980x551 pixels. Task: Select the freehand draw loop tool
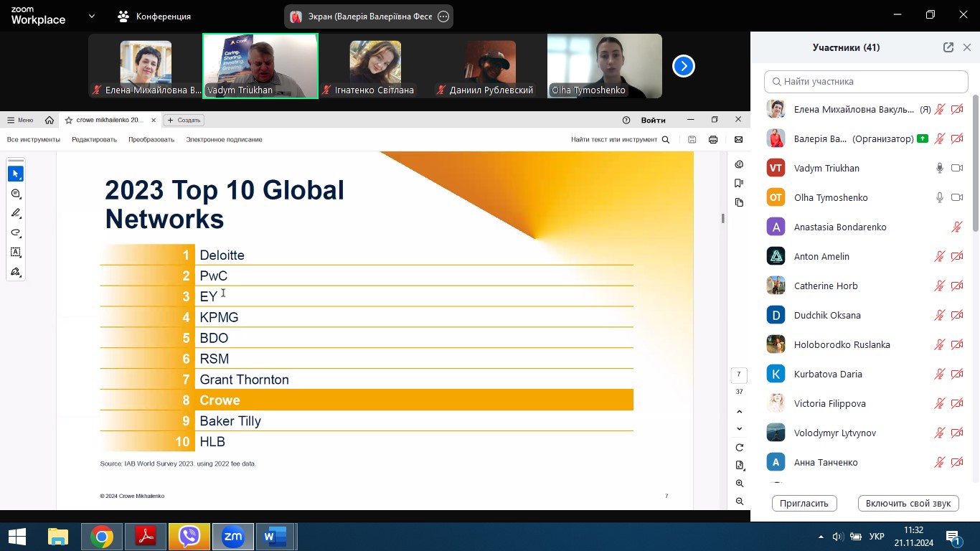[16, 232]
